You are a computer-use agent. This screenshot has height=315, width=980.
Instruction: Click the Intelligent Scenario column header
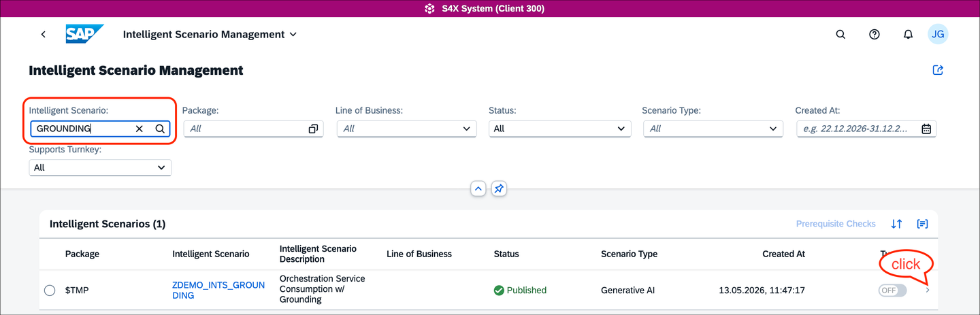[x=211, y=254]
